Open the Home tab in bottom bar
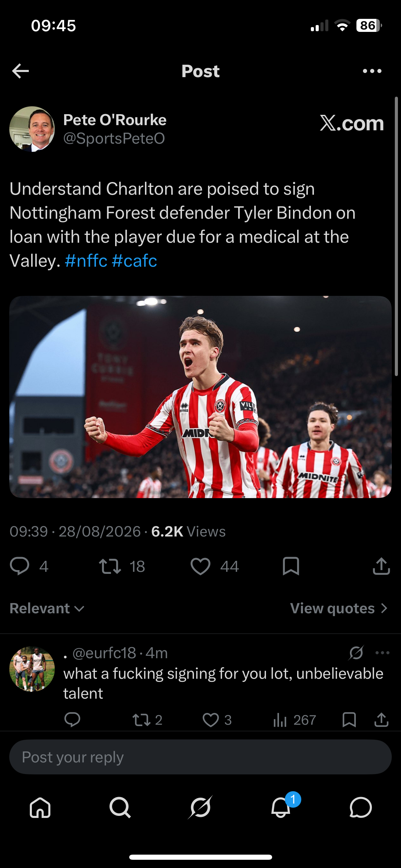 pyautogui.click(x=40, y=808)
